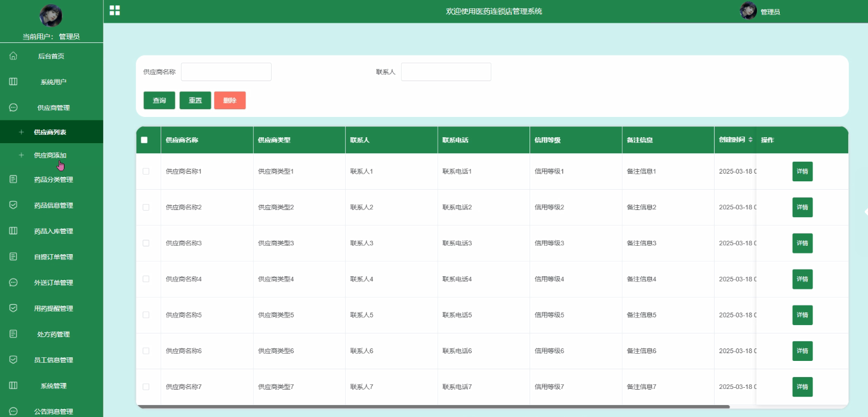
Task: Expand the 用药提醒管理 menu
Action: 51,308
